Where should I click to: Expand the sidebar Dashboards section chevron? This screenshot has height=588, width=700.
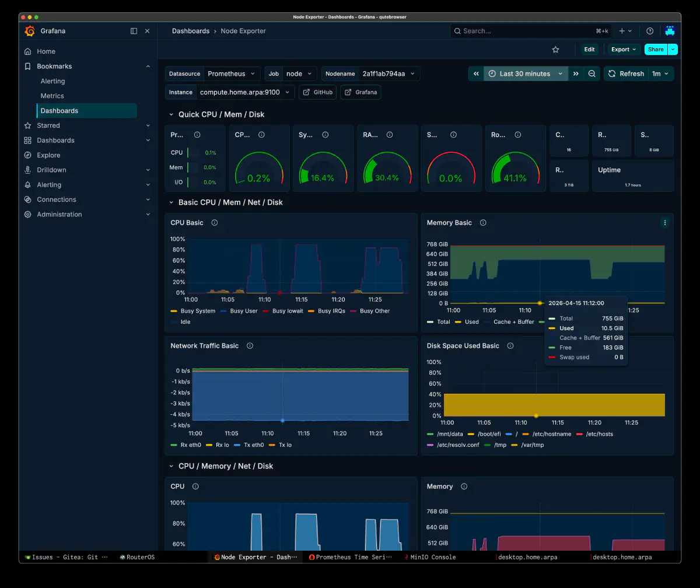pyautogui.click(x=148, y=141)
